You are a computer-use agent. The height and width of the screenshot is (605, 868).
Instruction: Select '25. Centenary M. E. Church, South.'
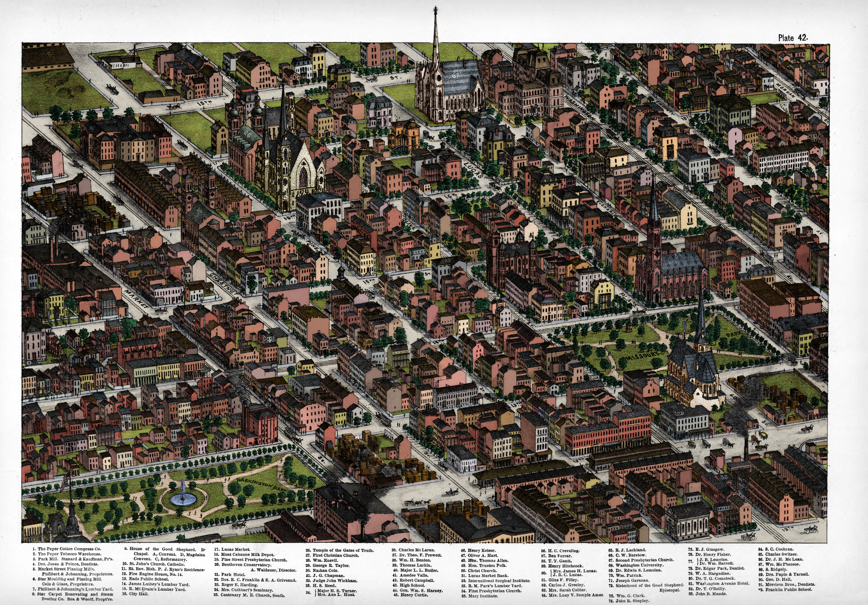pyautogui.click(x=249, y=595)
